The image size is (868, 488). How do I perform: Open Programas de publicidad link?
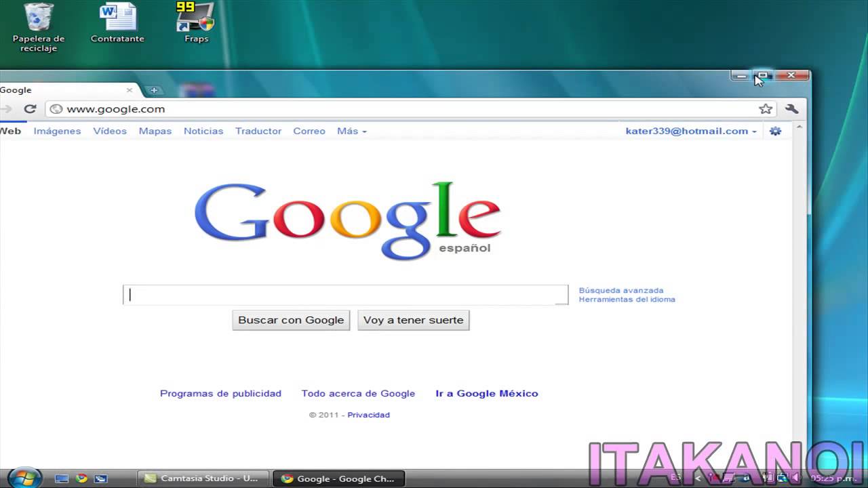(220, 393)
